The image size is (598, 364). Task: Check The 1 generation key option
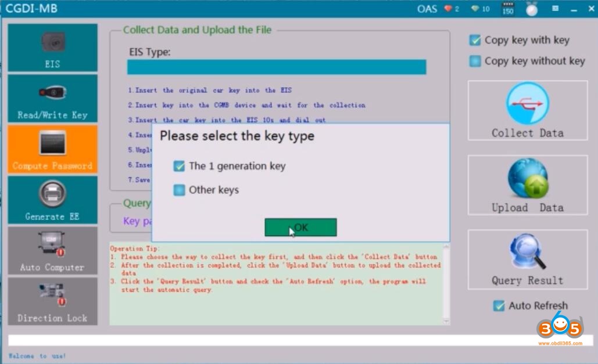[179, 166]
